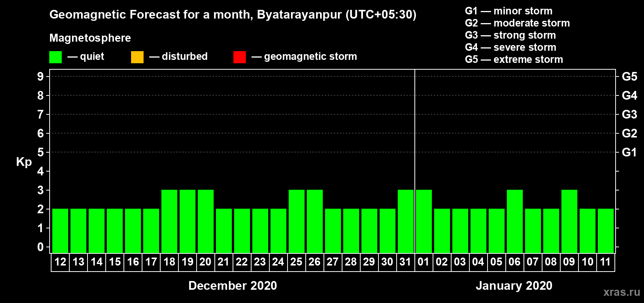Image resolution: width=644 pixels, height=303 pixels.
Task: Click the date label 15
Action: 115,262
